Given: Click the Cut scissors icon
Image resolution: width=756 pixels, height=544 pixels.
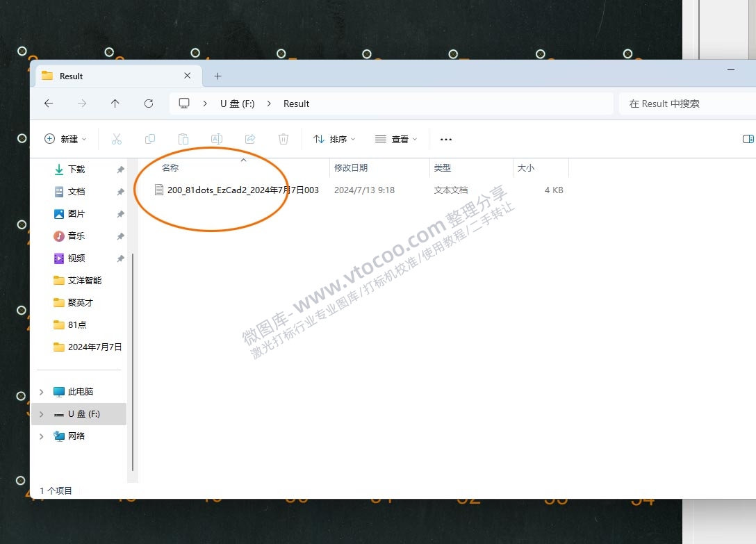Looking at the screenshot, I should click(117, 139).
